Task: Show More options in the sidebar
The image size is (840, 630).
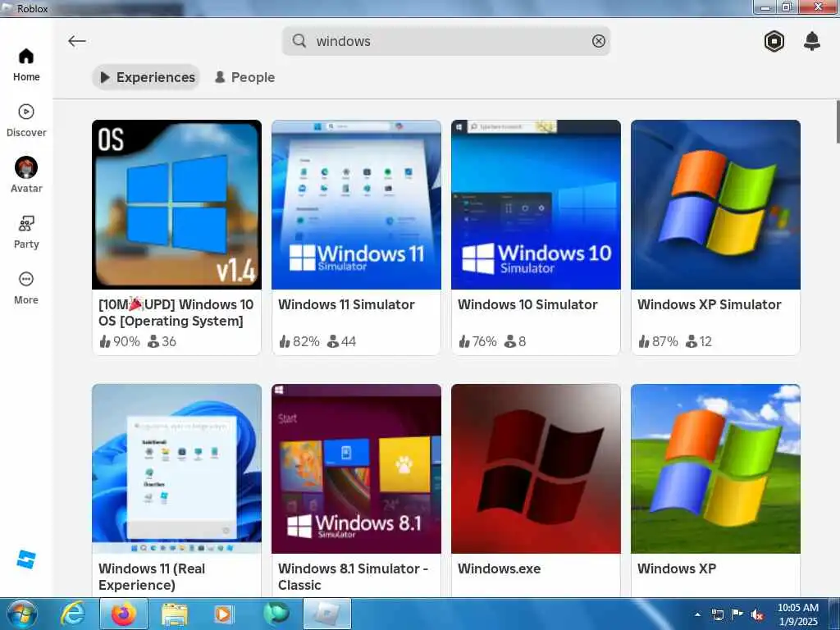Action: coord(26,288)
